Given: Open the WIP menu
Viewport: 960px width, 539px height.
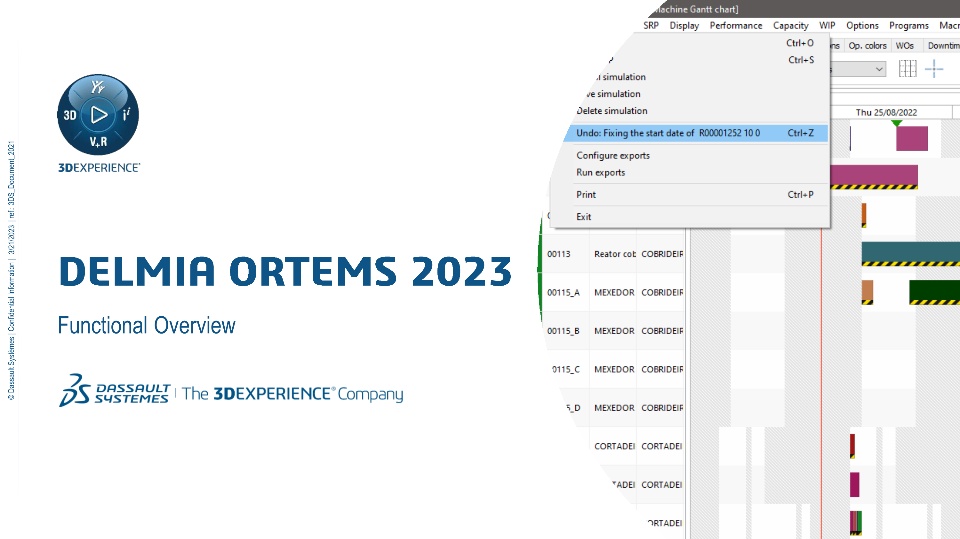Looking at the screenshot, I should click(827, 26).
